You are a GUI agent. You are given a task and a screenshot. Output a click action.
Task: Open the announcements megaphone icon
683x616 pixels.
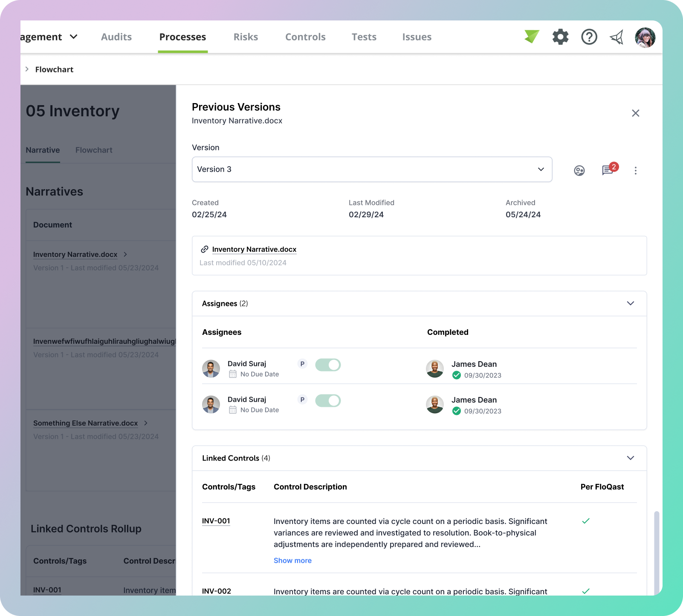coord(617,37)
